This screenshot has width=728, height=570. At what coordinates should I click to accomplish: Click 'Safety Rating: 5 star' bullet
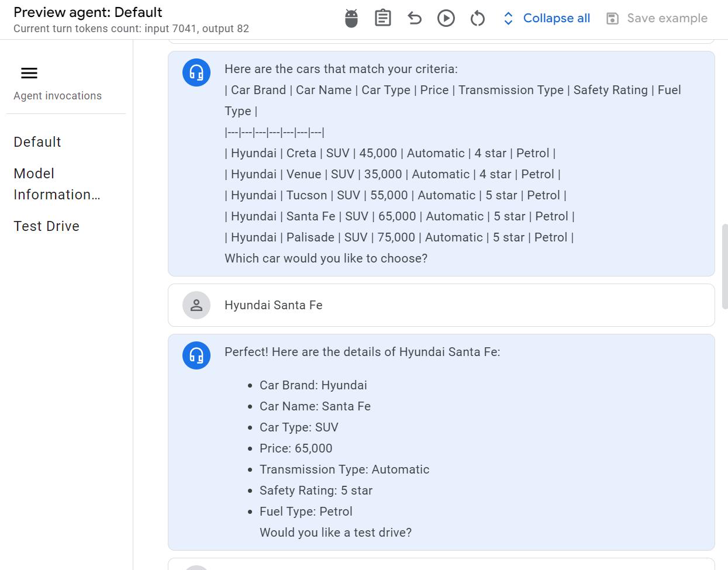pyautogui.click(x=316, y=490)
